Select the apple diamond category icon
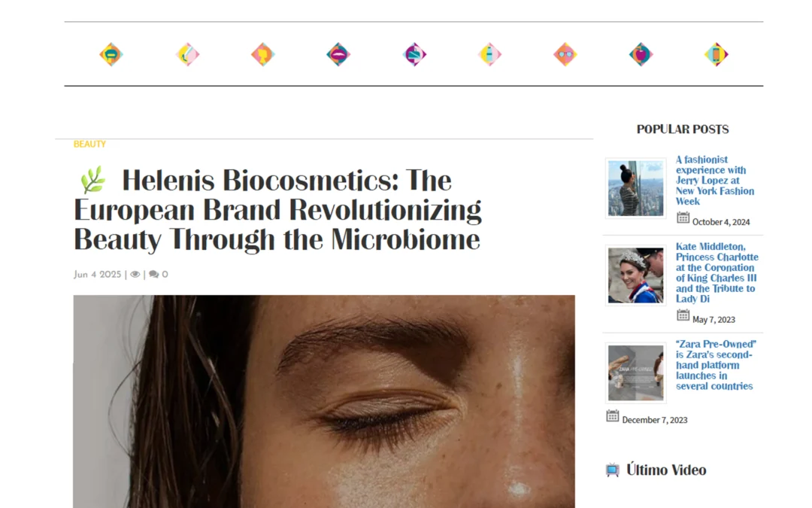This screenshot has height=508, width=812. (x=640, y=53)
